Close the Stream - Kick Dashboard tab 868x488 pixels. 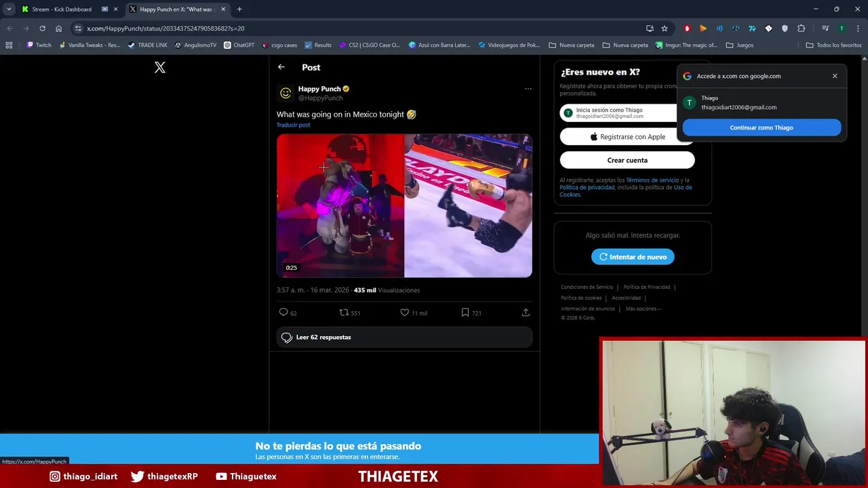click(116, 9)
